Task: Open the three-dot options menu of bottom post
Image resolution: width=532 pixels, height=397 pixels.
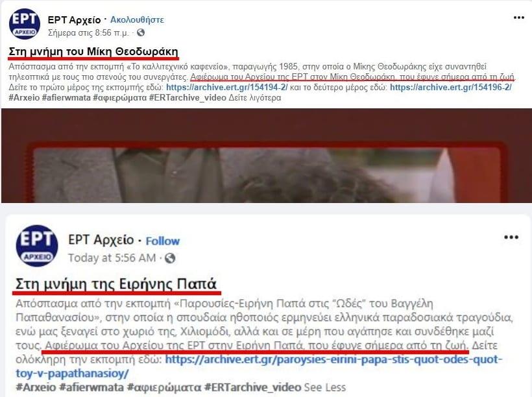Action: (x=511, y=237)
